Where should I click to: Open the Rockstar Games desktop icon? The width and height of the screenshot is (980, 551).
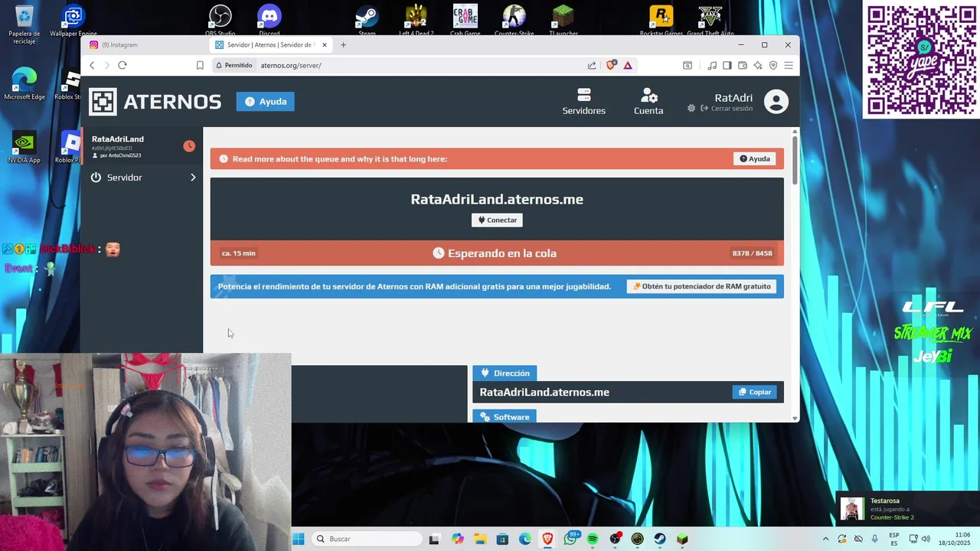pos(661,21)
